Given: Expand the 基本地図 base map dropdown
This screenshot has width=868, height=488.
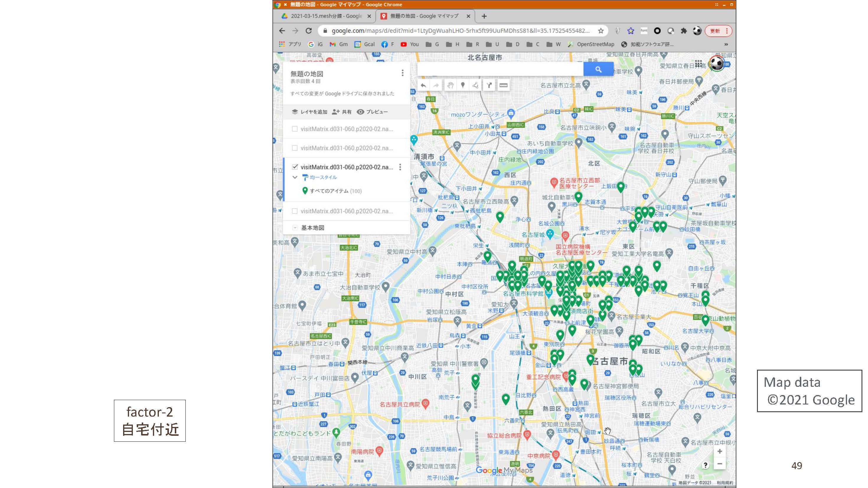Looking at the screenshot, I should tap(295, 228).
